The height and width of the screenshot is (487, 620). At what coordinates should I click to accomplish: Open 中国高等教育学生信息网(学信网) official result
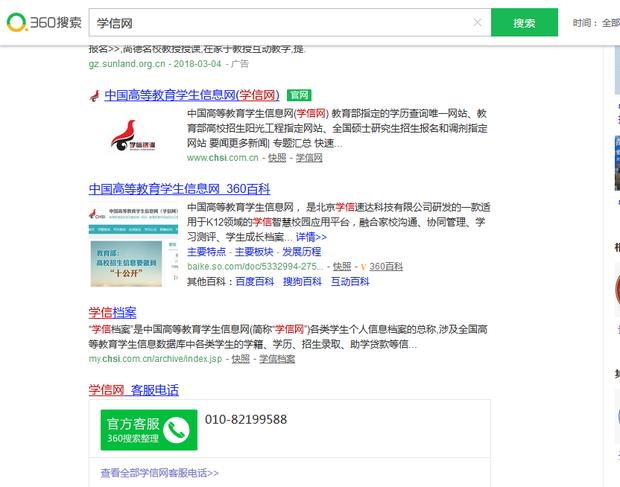coord(191,95)
